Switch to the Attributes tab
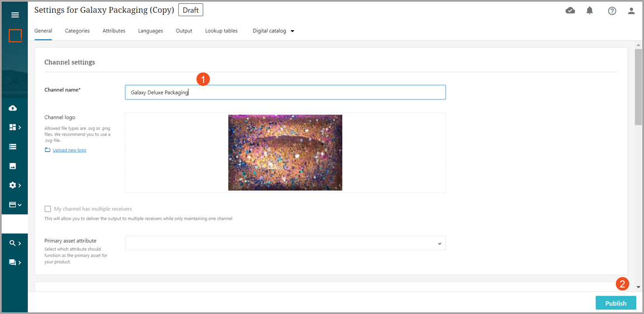Image resolution: width=644 pixels, height=314 pixels. tap(114, 31)
